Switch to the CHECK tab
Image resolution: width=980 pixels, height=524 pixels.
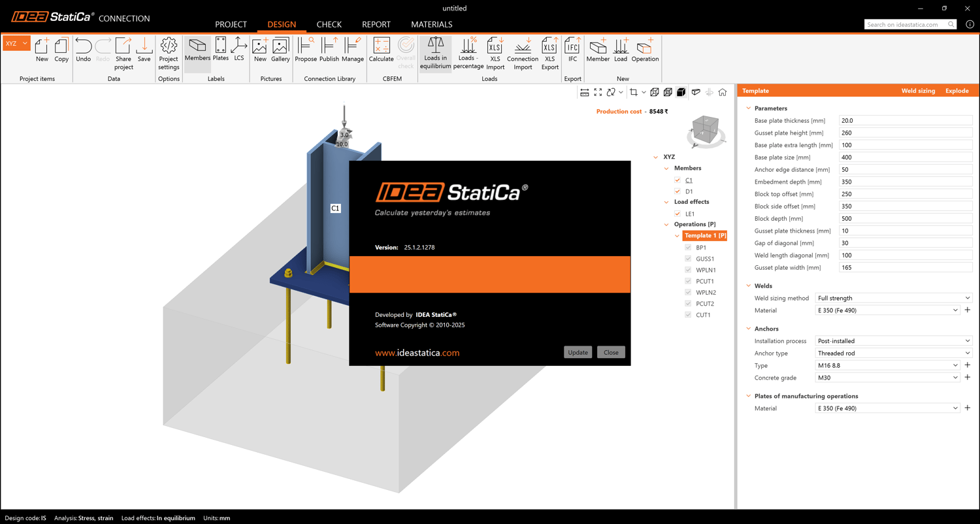coord(329,24)
